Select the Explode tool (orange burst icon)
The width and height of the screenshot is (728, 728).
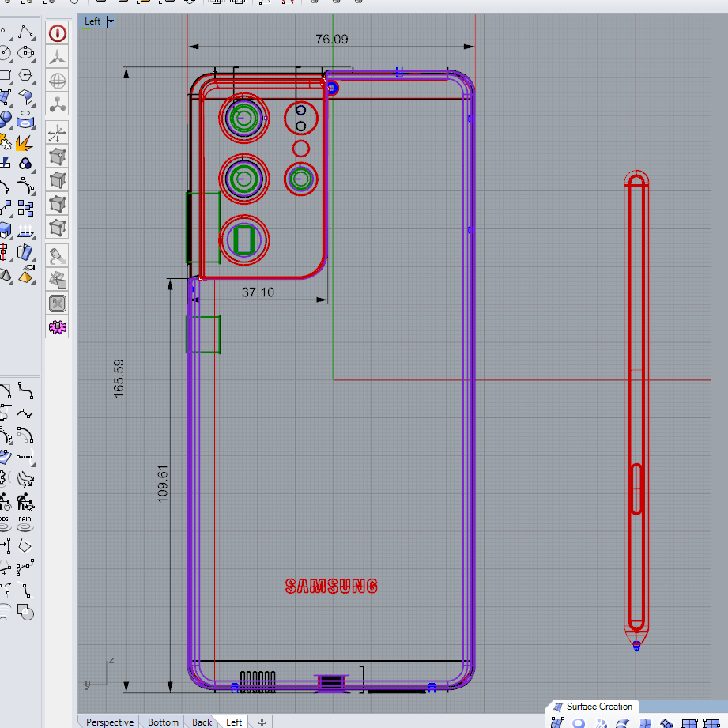click(25, 143)
